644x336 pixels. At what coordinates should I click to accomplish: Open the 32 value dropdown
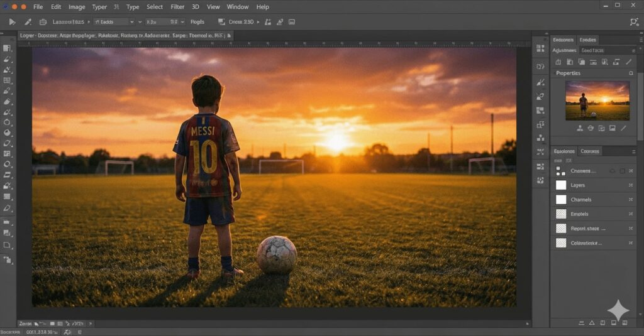coord(177,22)
